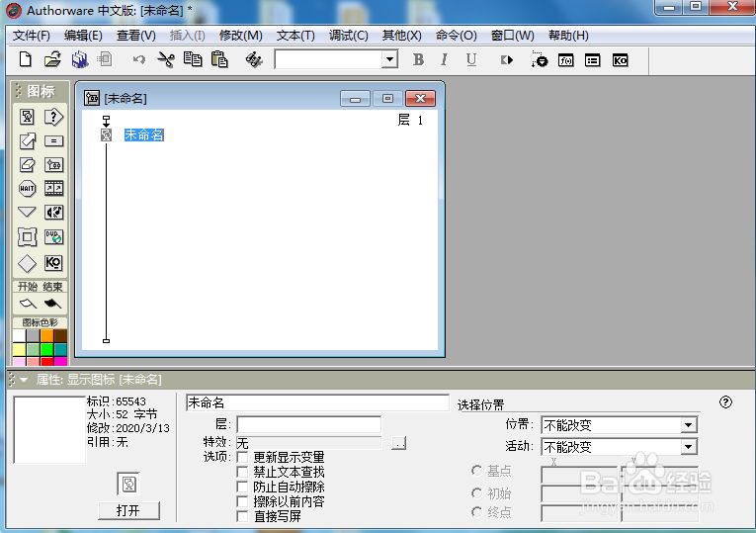
Task: Click the Save All toolbar icon
Action: pos(80,59)
